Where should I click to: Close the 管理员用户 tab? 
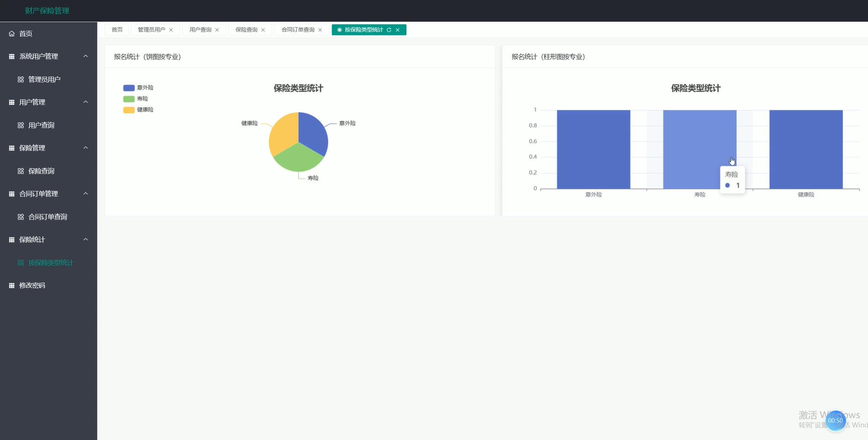point(171,30)
